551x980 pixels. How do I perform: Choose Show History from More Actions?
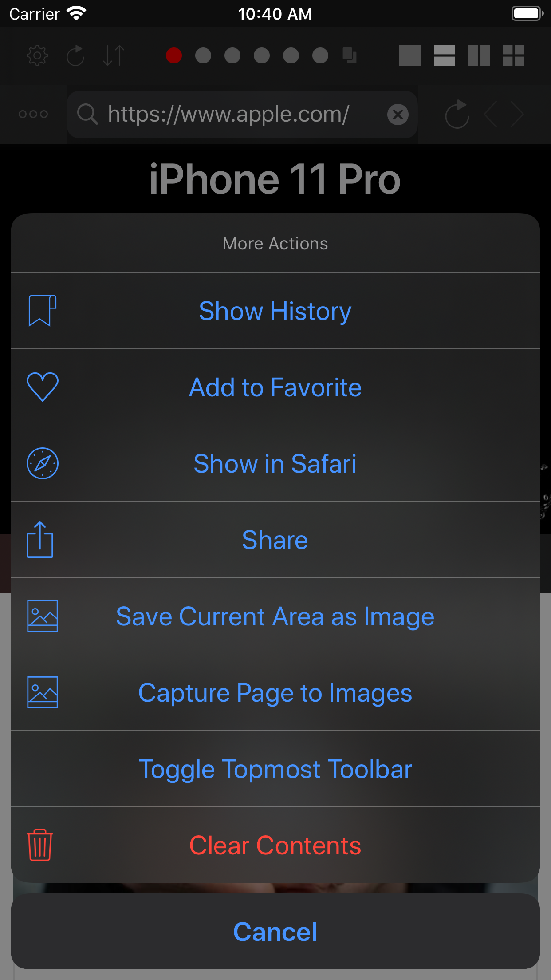coord(275,311)
